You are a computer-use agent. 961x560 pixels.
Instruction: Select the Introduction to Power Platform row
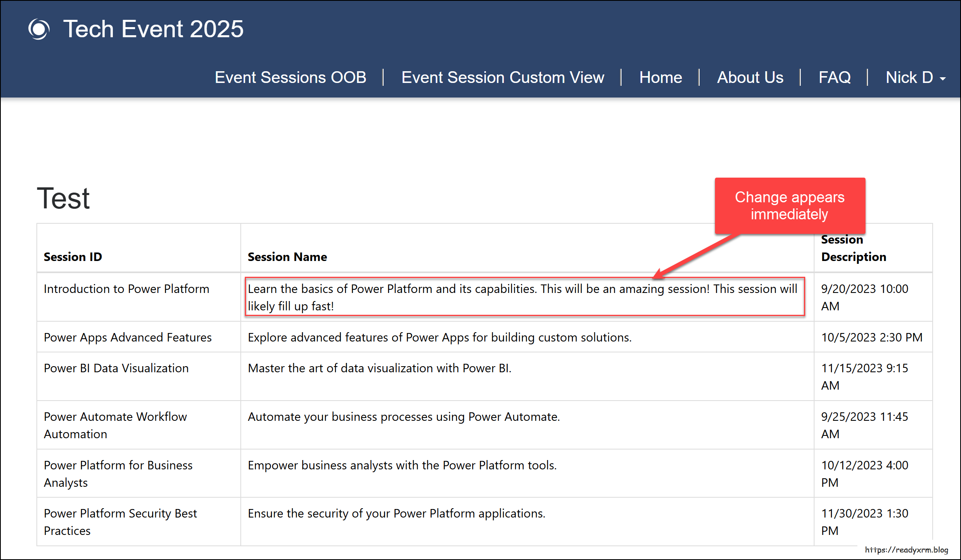tap(126, 289)
